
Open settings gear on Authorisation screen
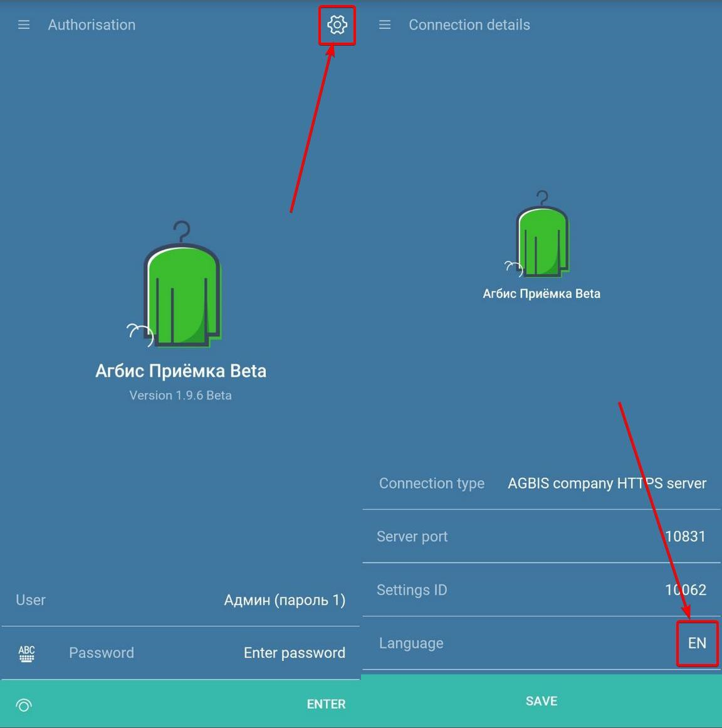click(x=337, y=24)
